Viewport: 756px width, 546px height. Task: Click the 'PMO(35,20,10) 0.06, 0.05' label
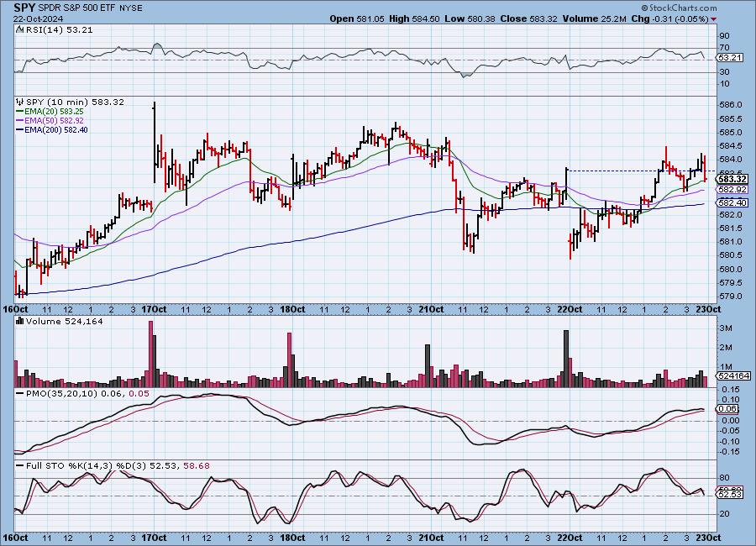tap(87, 394)
